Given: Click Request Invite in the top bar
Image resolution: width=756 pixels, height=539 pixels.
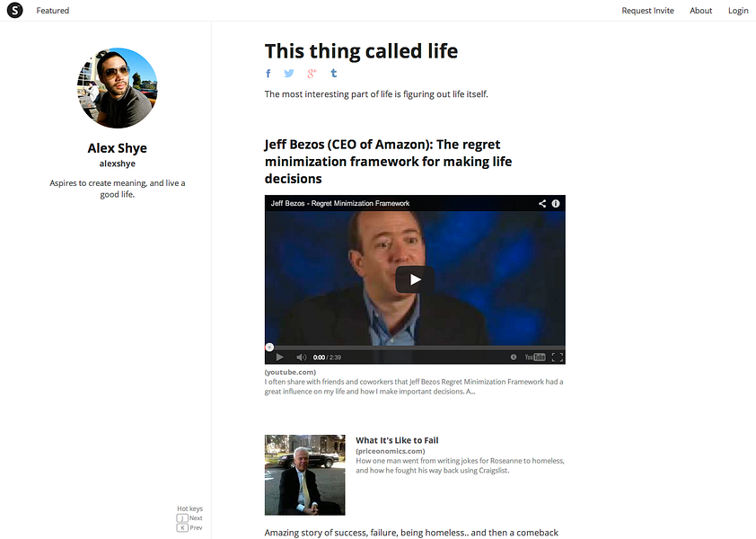Looking at the screenshot, I should [647, 11].
